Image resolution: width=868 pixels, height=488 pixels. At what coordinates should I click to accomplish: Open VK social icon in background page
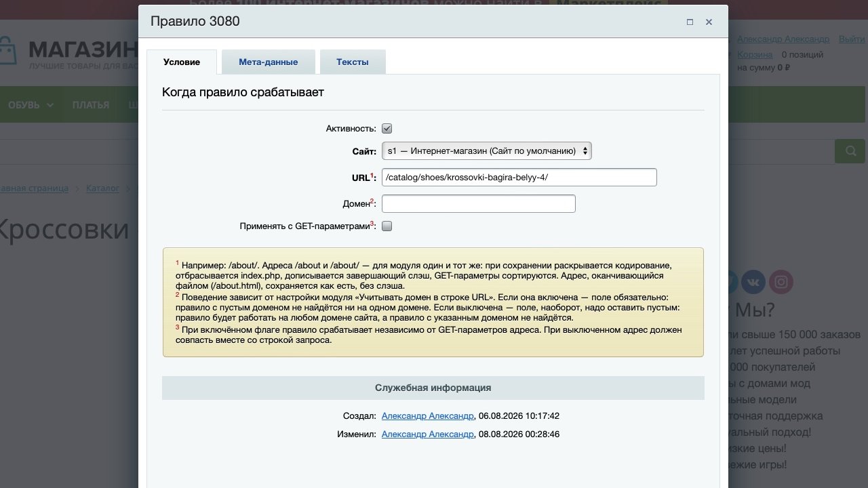[x=753, y=282]
